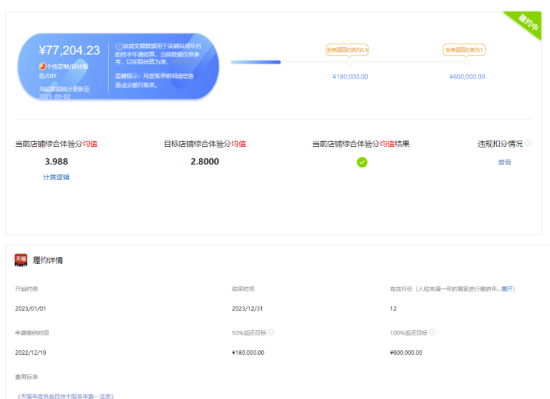The image size is (550, 399).
Task: Click the info icon beside 50%返还目标
Action: pyautogui.click(x=271, y=332)
